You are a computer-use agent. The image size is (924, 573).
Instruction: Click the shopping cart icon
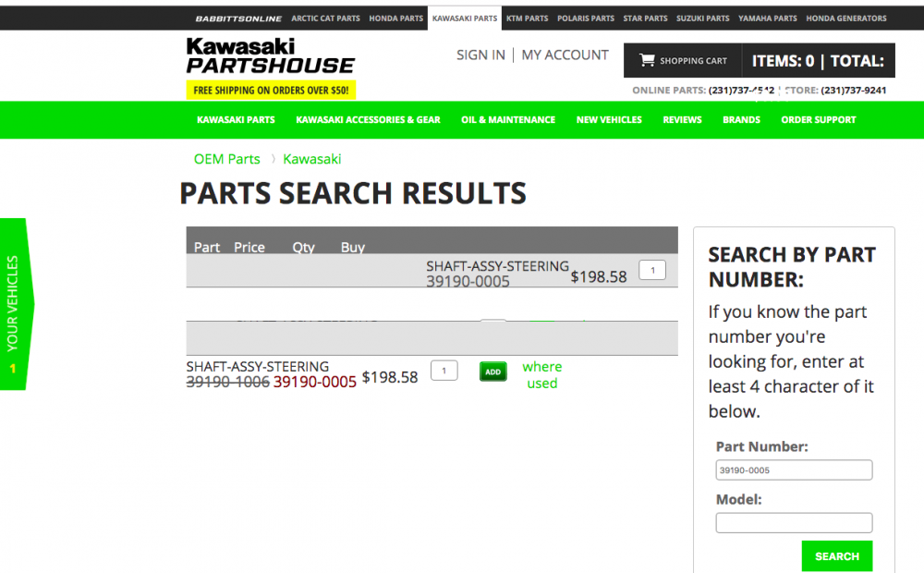647,60
